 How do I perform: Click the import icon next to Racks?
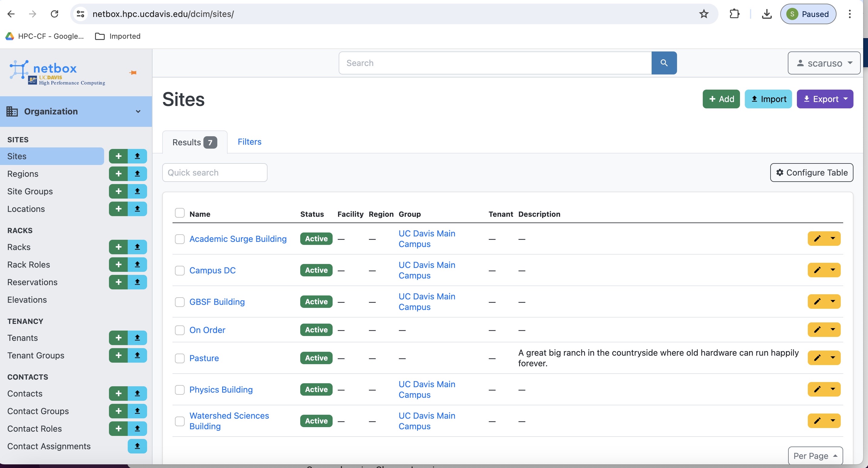(x=137, y=247)
